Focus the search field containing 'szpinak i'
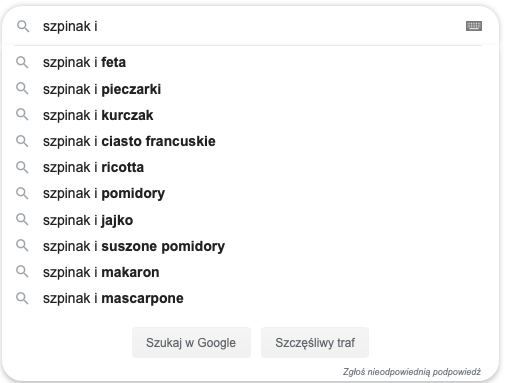Image resolution: width=532 pixels, height=383 pixels. pos(251,26)
